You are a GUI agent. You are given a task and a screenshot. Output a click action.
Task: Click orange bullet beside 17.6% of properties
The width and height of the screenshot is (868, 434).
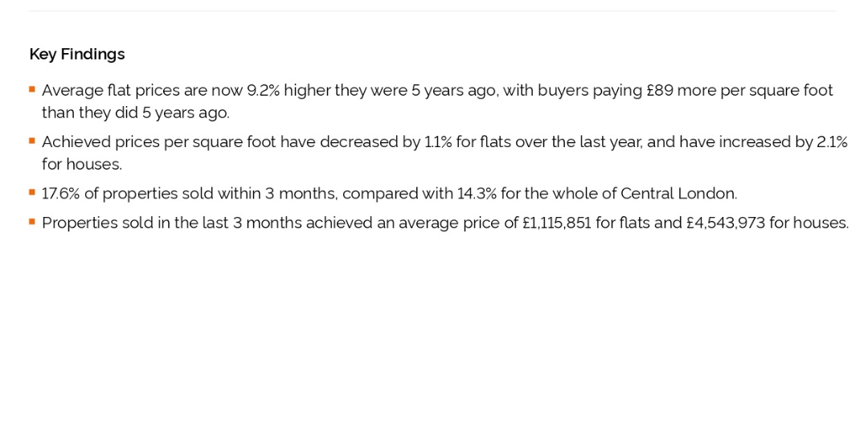point(32,192)
